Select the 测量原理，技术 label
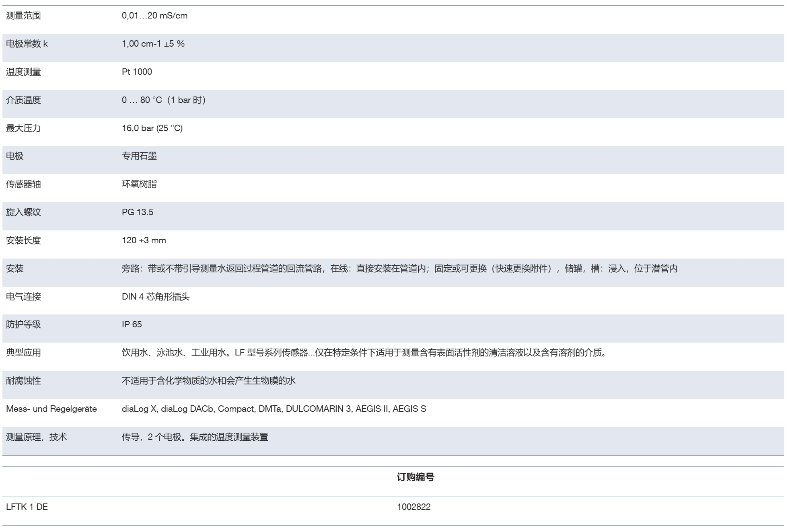The width and height of the screenshot is (796, 532). tap(36, 437)
